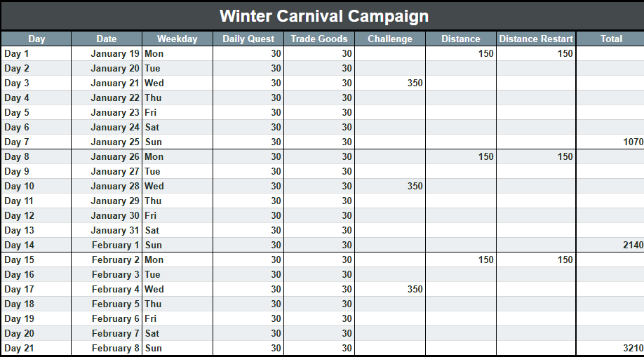Screen dimensions: 644x357
Task: Select the February 1 date cell
Action: (107, 245)
